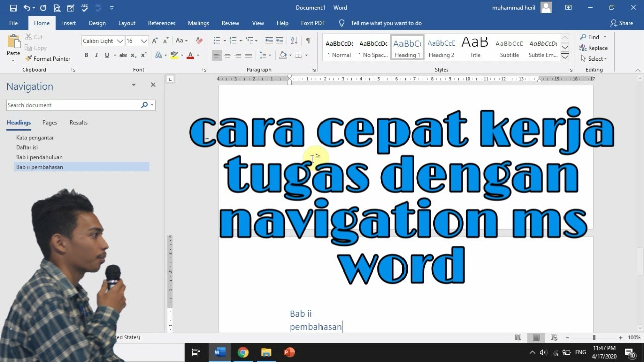The image size is (644, 362).
Task: Open the Select dropdown in Editing
Action: pyautogui.click(x=594, y=59)
